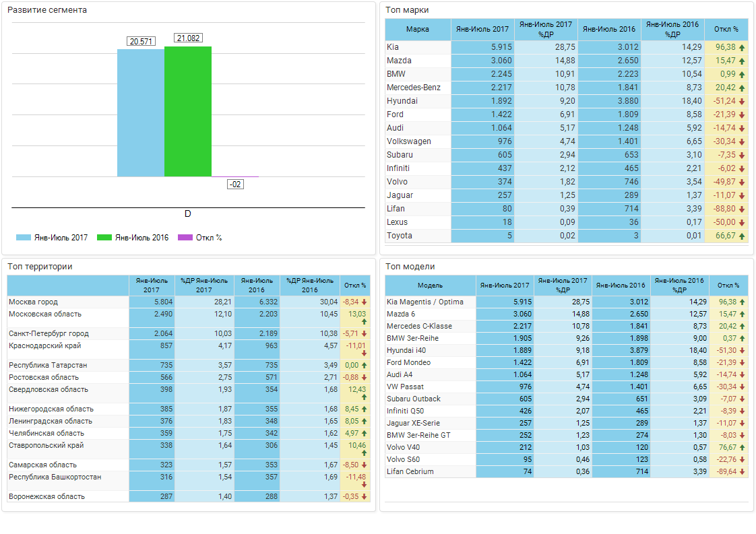756x534 pixels.
Task: Click the 6.332 value in Топ территории
Action: pyautogui.click(x=269, y=302)
